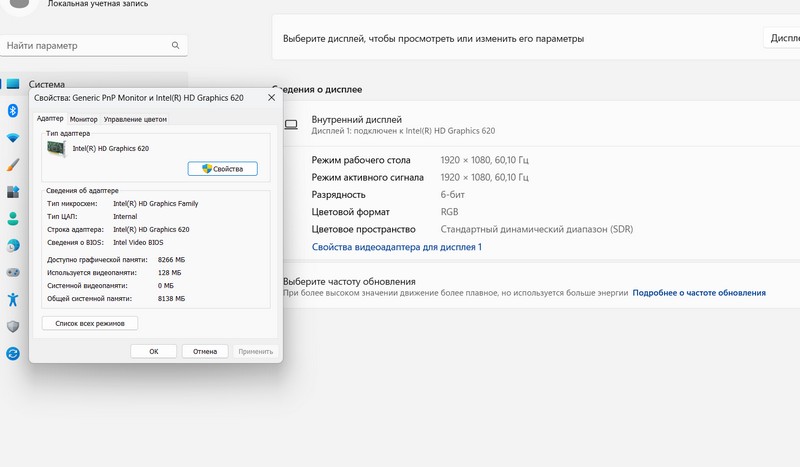Click the Свойства button with shield

(x=222, y=168)
